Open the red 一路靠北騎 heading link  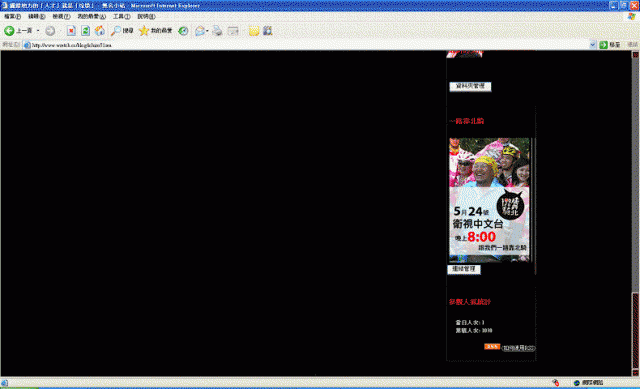click(467, 121)
